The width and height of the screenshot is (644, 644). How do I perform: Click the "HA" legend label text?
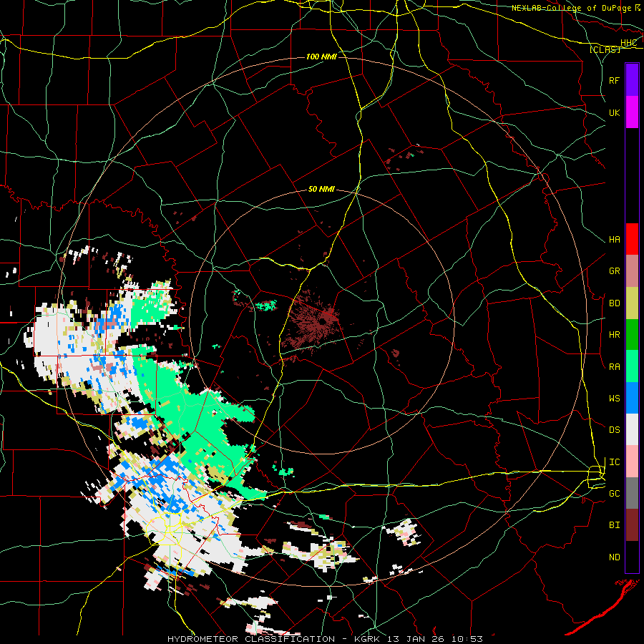pos(614,240)
